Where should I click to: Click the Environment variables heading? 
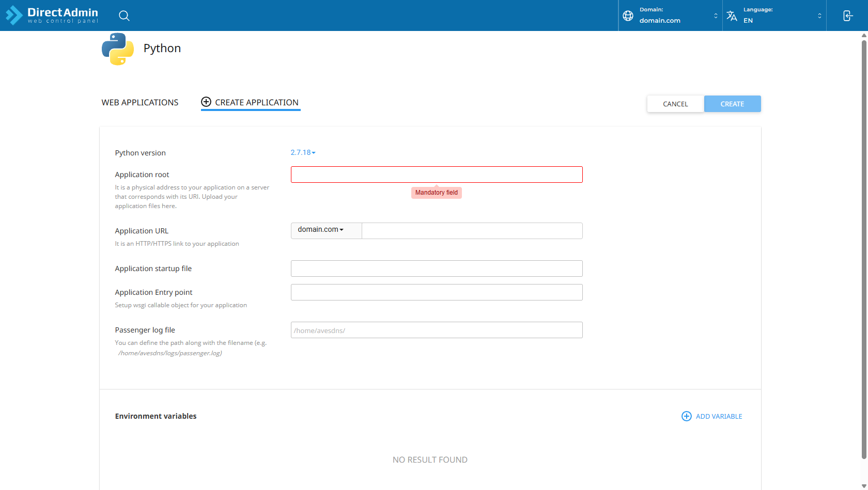pos(156,416)
